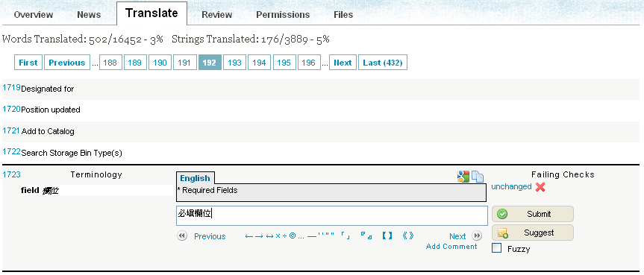
Task: Click the translation input field
Action: [x=332, y=215]
